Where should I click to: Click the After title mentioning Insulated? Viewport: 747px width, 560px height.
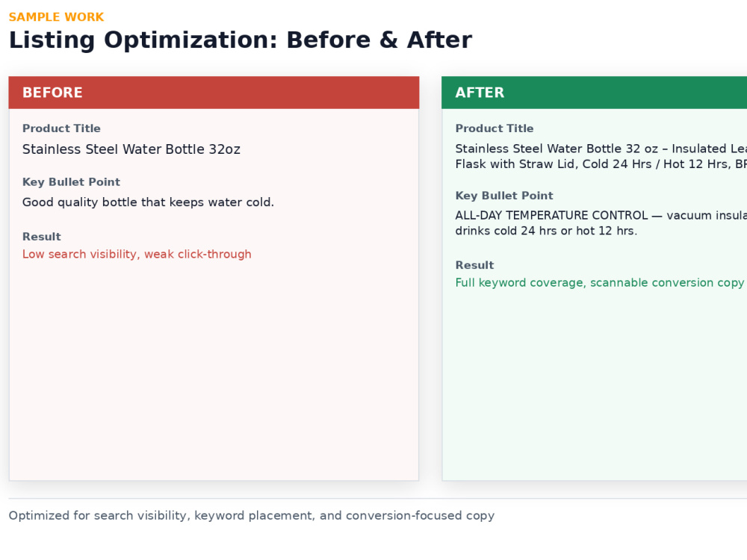(601, 149)
